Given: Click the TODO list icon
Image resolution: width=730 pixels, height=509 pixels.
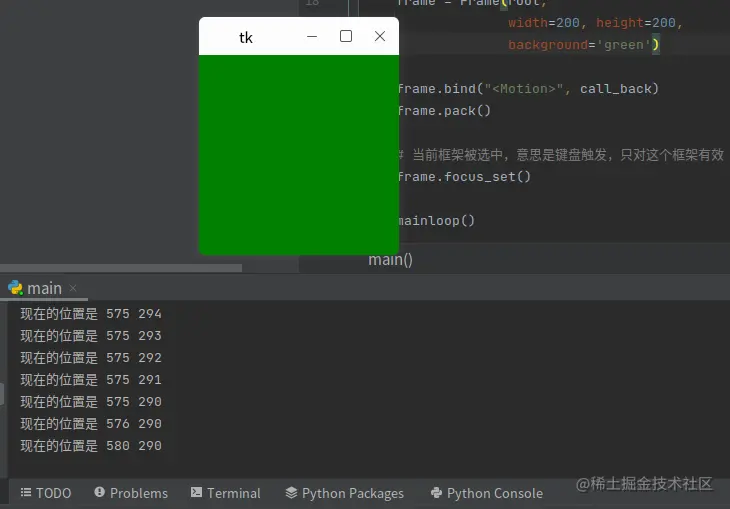Looking at the screenshot, I should click(26, 492).
